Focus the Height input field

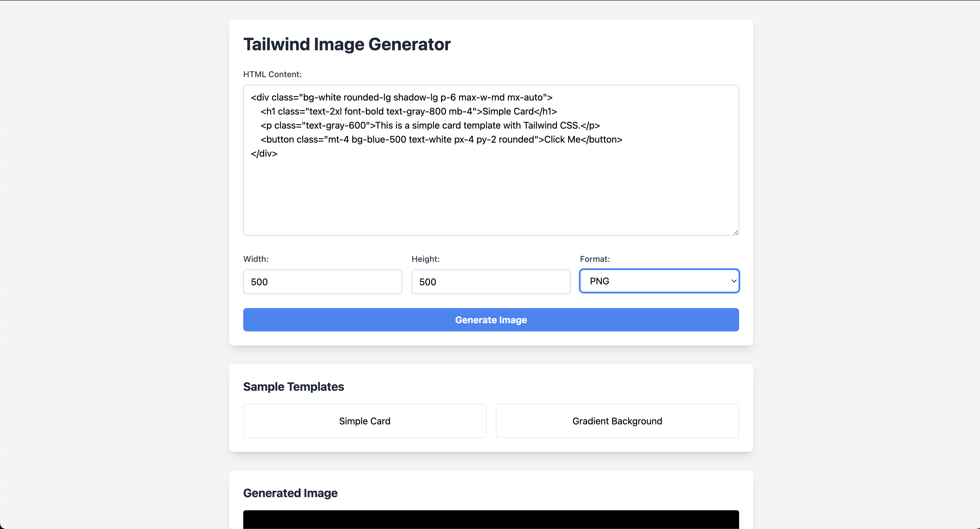(490, 282)
